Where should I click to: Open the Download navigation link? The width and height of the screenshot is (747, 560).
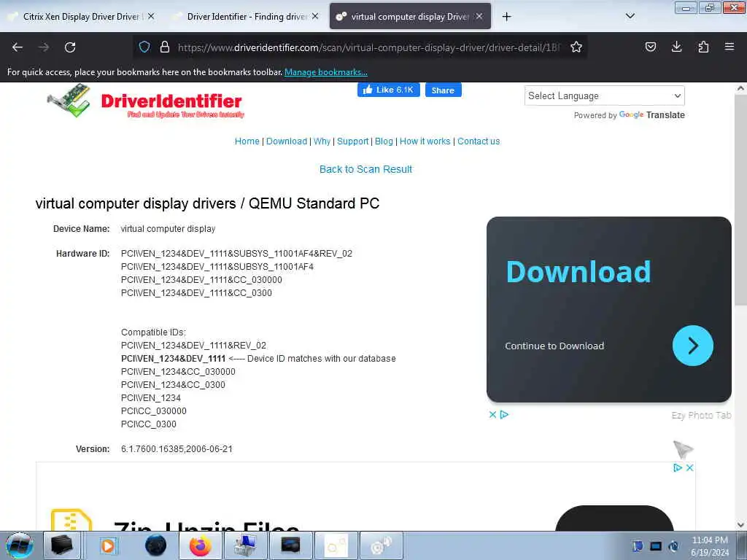point(286,141)
